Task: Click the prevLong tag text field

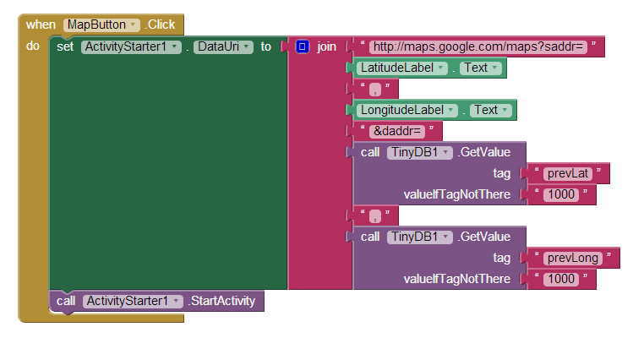Action: (x=571, y=258)
